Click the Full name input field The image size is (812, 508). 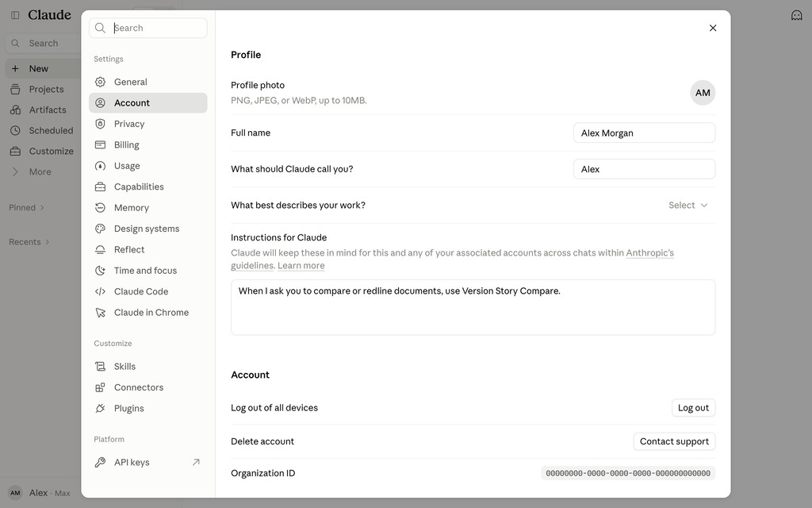click(x=644, y=133)
